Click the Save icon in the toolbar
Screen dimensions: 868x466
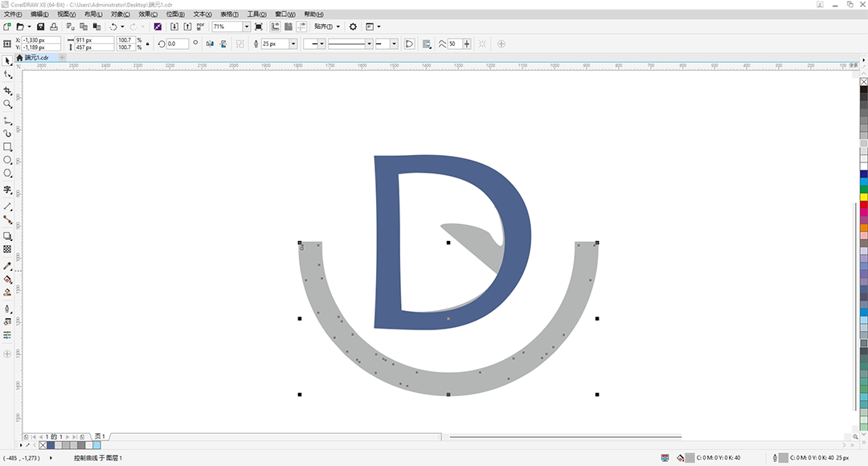click(41, 27)
